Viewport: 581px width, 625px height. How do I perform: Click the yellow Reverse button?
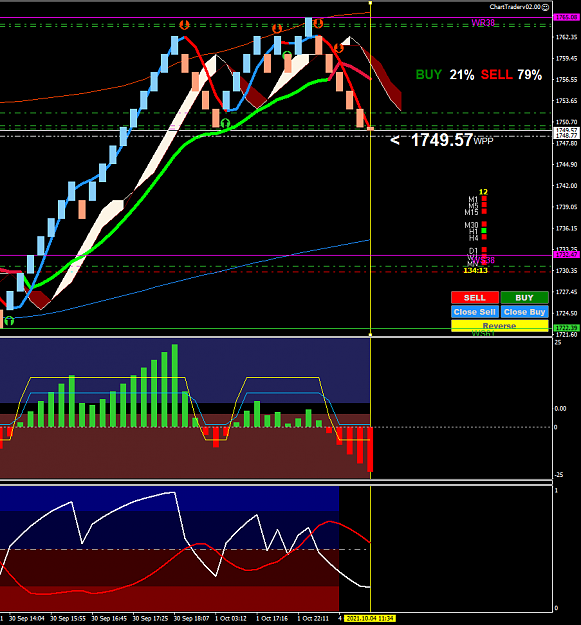500,326
